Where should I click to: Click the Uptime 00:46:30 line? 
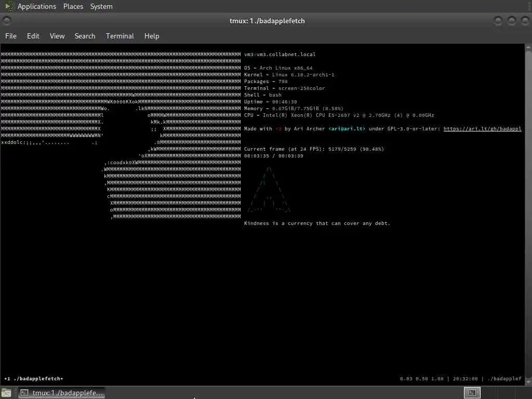[270, 102]
